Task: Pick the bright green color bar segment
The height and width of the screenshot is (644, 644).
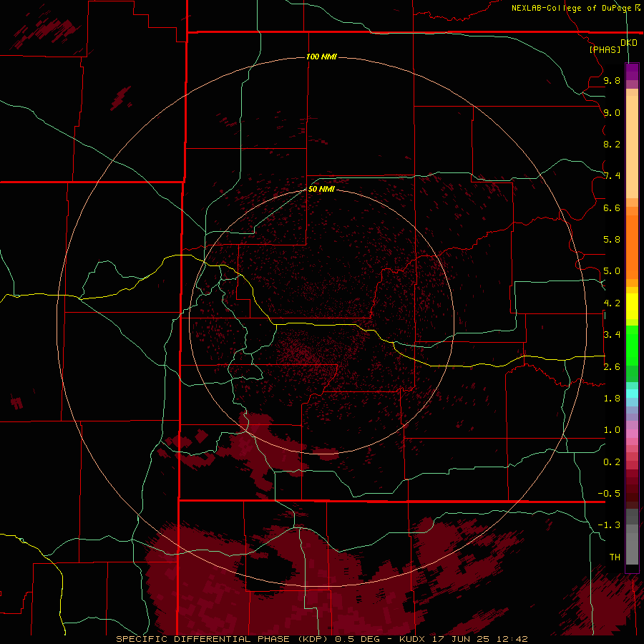Action: pyautogui.click(x=632, y=346)
